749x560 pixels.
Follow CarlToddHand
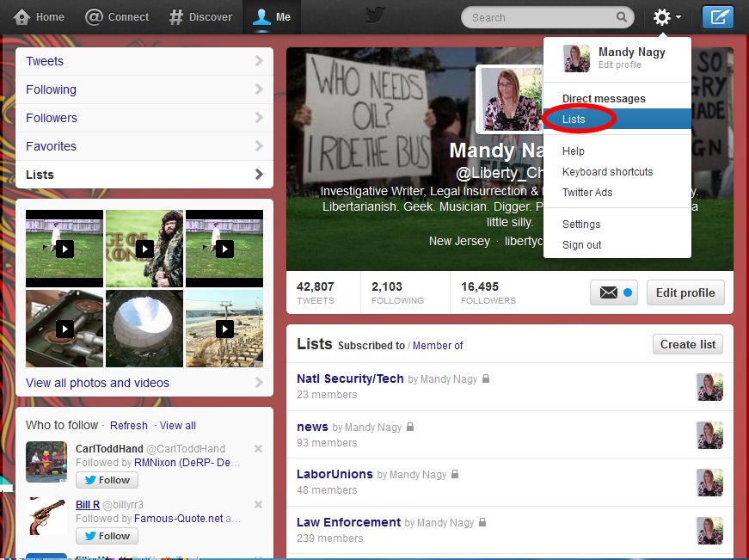(107, 480)
